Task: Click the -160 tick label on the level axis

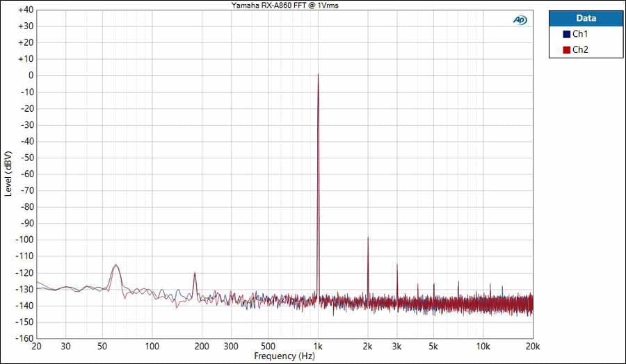Action: [x=24, y=338]
